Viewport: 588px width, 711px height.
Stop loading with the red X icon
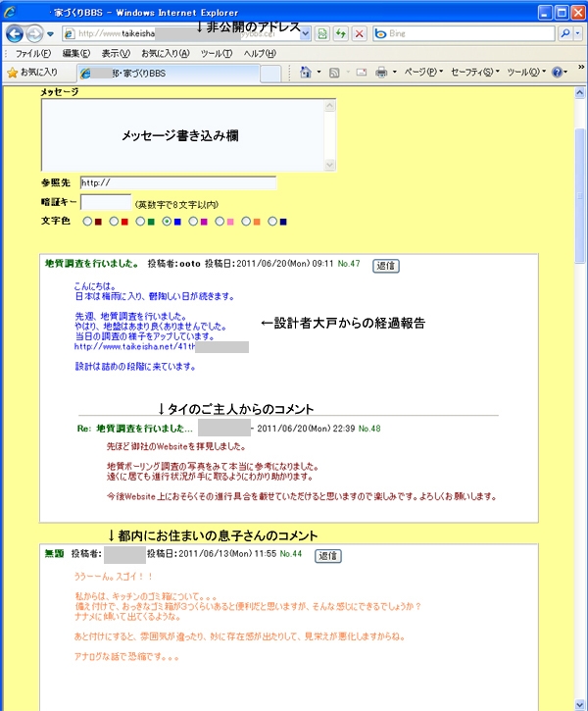pyautogui.click(x=360, y=33)
